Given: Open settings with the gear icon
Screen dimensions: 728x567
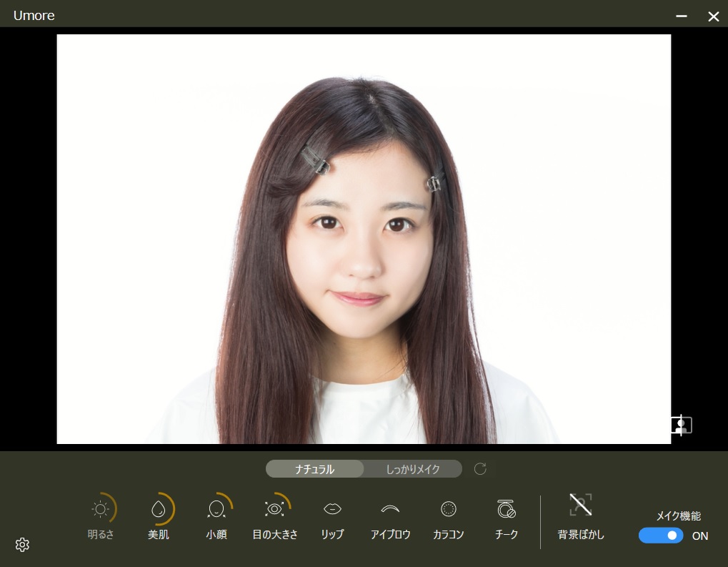Looking at the screenshot, I should (x=22, y=545).
